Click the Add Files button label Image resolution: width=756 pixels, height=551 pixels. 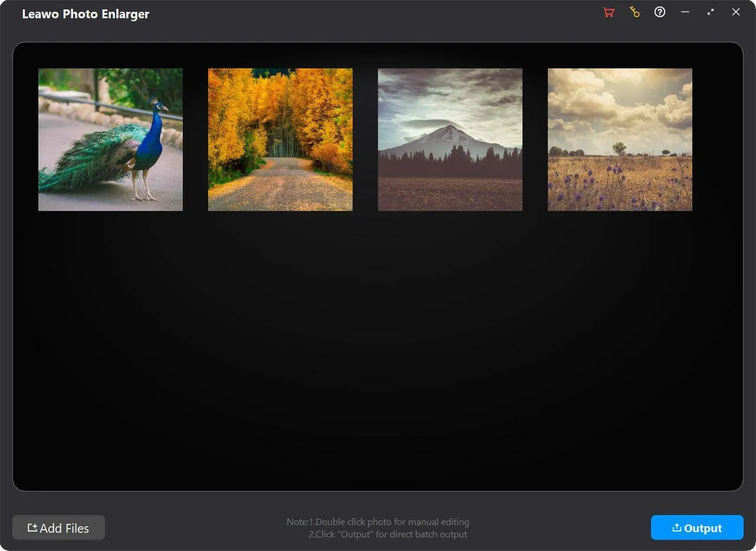coord(64,528)
